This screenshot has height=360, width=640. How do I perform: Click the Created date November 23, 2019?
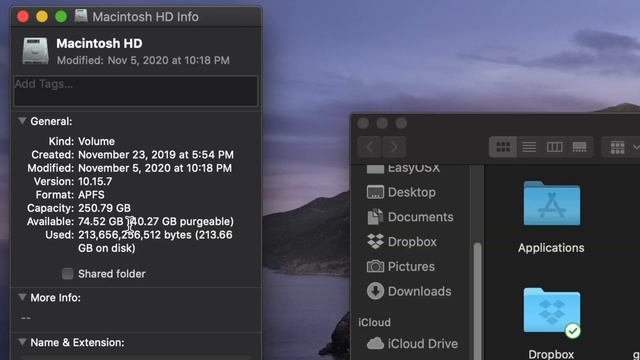tap(156, 155)
